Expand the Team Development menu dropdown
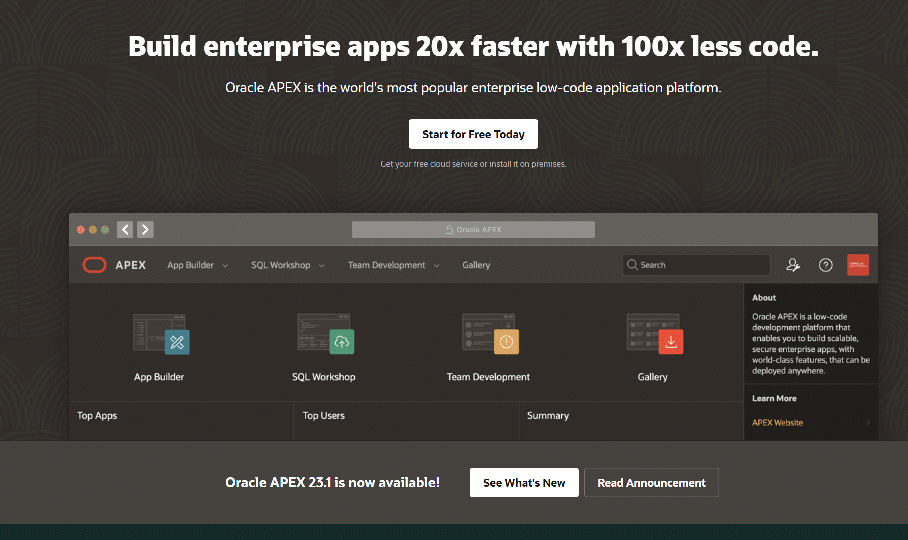The height and width of the screenshot is (540, 908). (393, 265)
